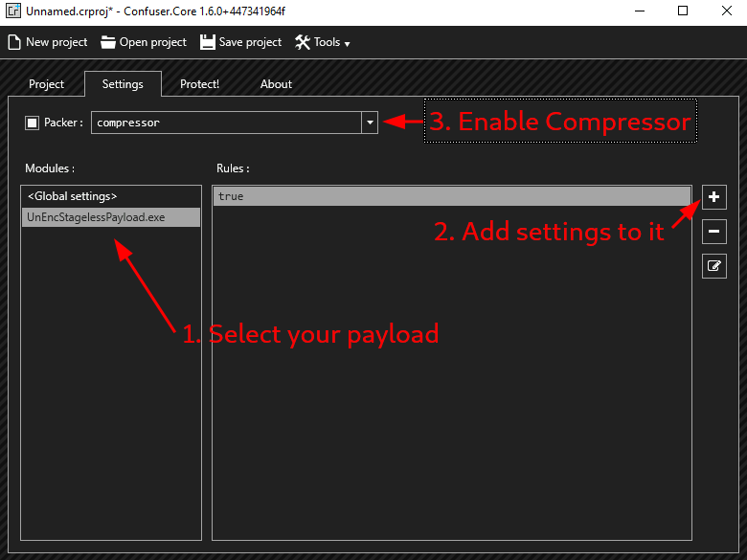Click the New project page icon
This screenshot has height=560, width=747.
[14, 42]
